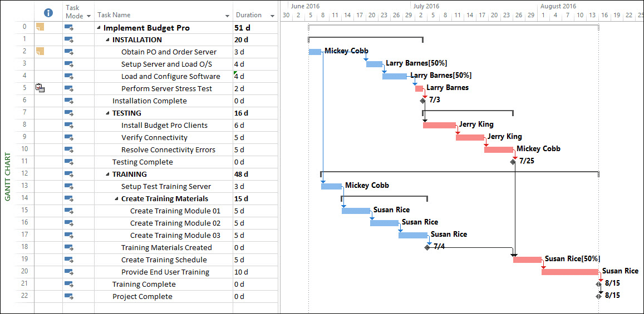Click the task mode icon for INSTALLATION
The height and width of the screenshot is (314, 644).
click(x=68, y=40)
